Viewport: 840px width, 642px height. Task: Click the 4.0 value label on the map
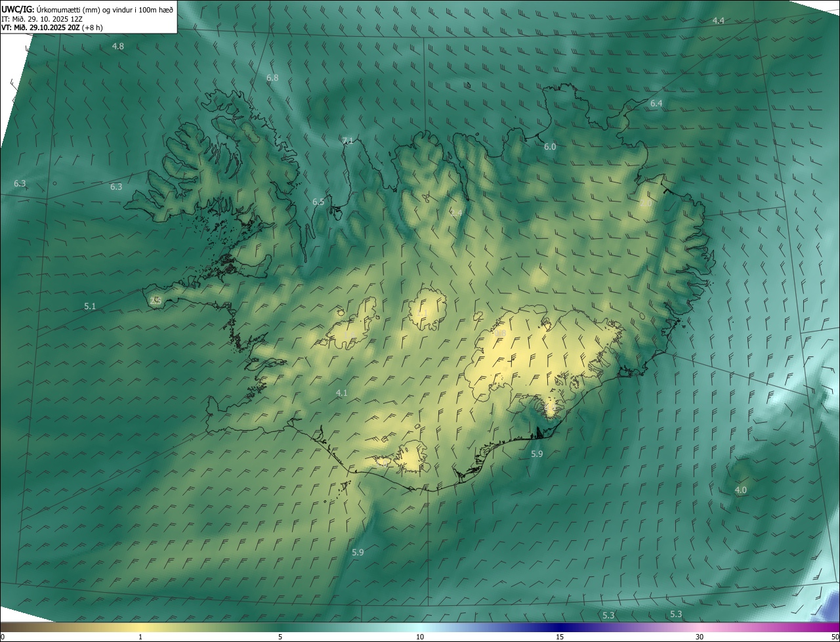740,490
